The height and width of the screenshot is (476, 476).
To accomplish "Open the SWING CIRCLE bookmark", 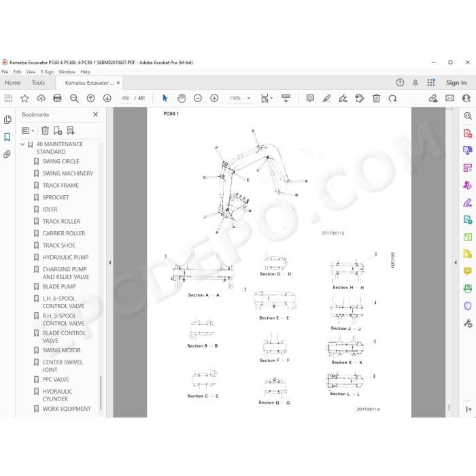I will 61,162.
